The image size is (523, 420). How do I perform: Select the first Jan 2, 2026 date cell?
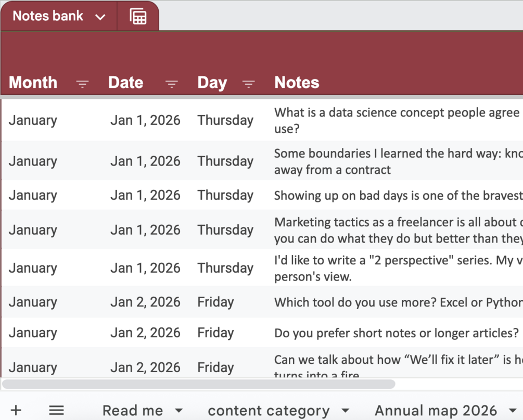[x=145, y=302]
